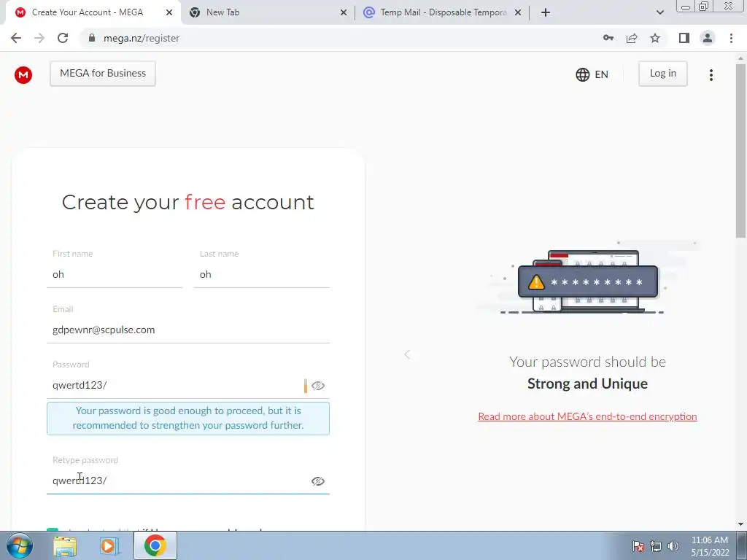Open the Action Center flag icon

coord(638,546)
